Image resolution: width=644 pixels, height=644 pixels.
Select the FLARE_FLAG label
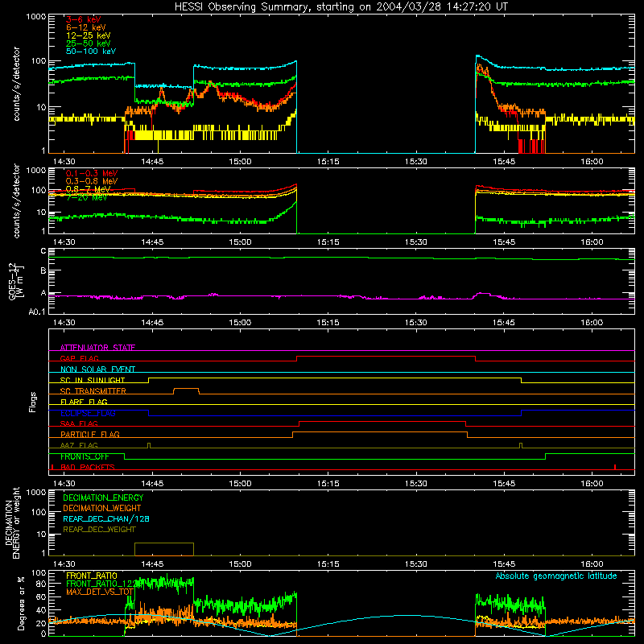(x=84, y=402)
